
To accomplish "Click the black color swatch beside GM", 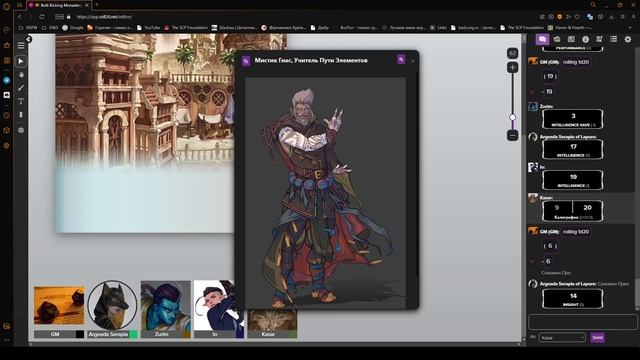I will pos(80,334).
